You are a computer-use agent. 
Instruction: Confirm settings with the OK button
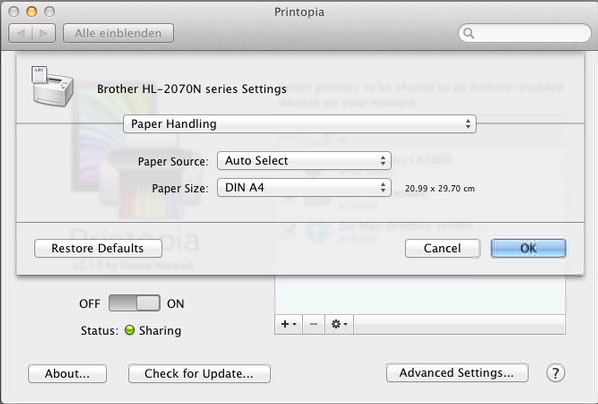528,248
